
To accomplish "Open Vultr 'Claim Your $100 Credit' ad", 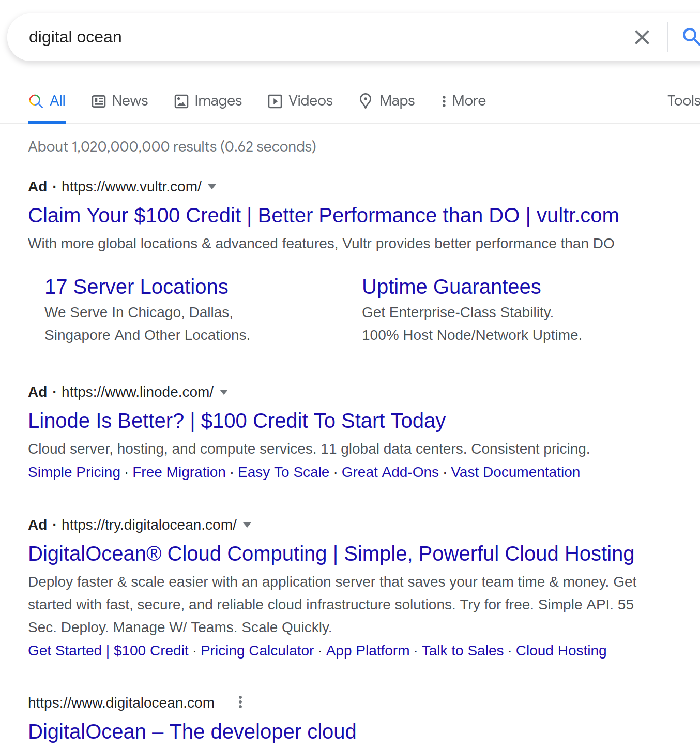I will (323, 216).
